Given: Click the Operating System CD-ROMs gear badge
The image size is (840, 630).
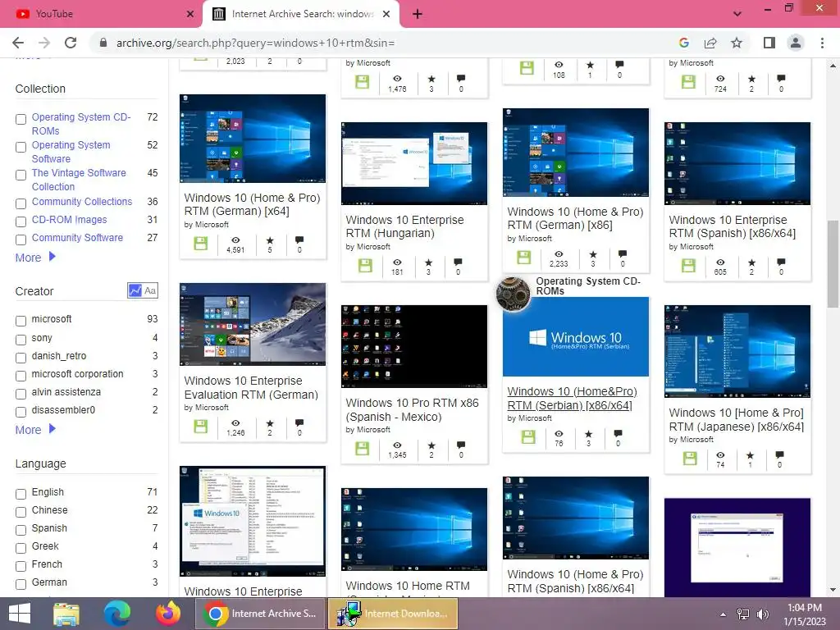Looking at the screenshot, I should click(513, 294).
